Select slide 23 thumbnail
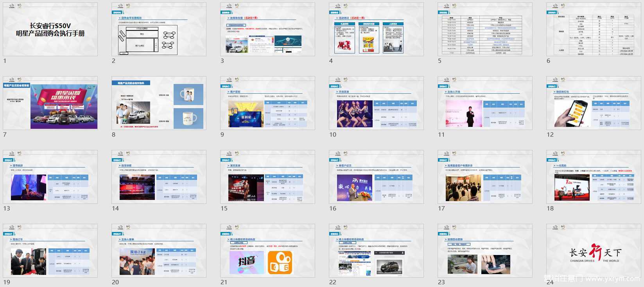The width and height of the screenshot is (644, 287). [x=485, y=251]
